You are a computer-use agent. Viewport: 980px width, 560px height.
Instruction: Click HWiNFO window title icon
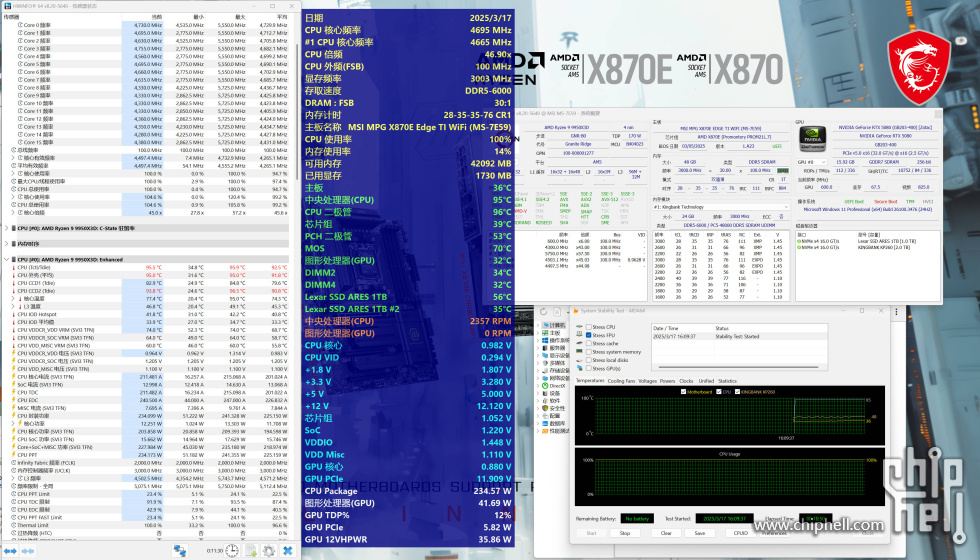pyautogui.click(x=7, y=6)
